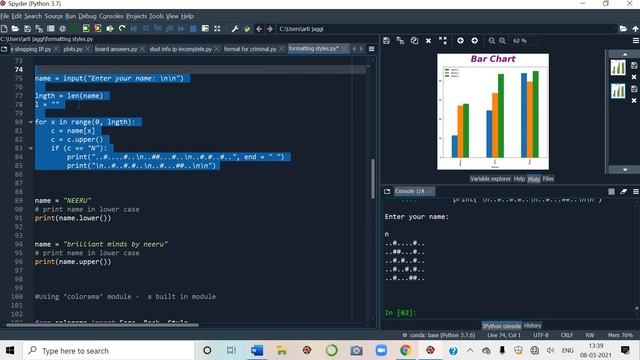The width and height of the screenshot is (640, 360).
Task: Close the plots.py editor tab
Action: tap(87, 49)
